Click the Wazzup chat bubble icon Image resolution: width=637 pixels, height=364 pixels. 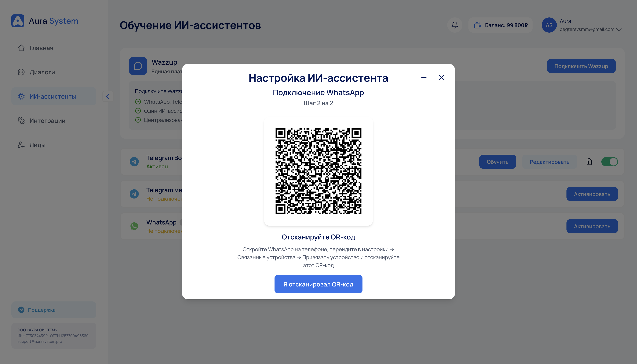[138, 66]
